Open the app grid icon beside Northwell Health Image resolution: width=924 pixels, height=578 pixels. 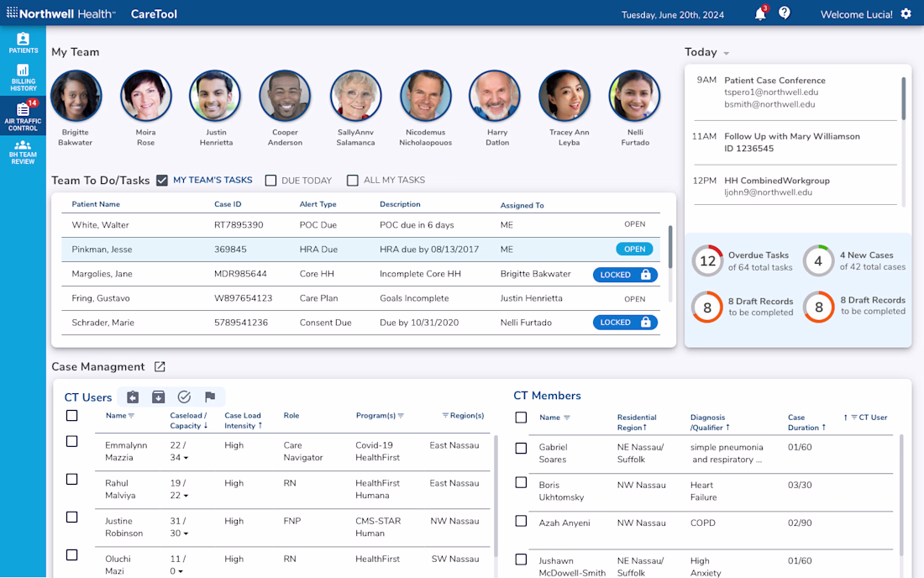click(x=12, y=13)
